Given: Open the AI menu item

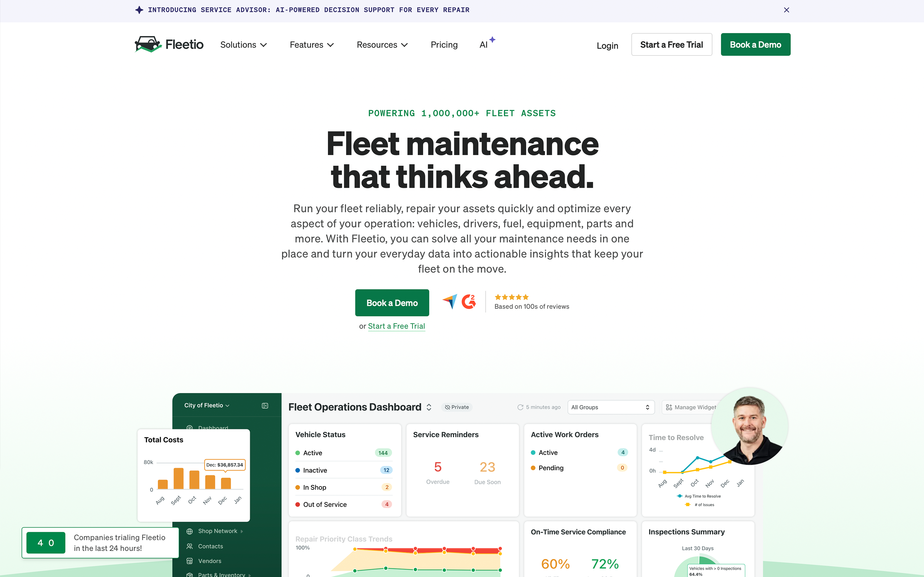Looking at the screenshot, I should 484,45.
